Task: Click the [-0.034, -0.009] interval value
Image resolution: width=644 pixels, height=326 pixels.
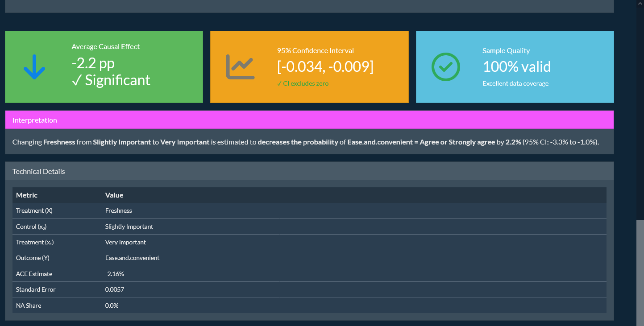Action: (325, 67)
